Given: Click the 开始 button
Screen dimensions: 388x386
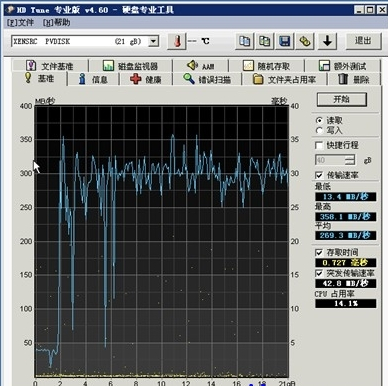Looking at the screenshot, I should click(x=342, y=99).
